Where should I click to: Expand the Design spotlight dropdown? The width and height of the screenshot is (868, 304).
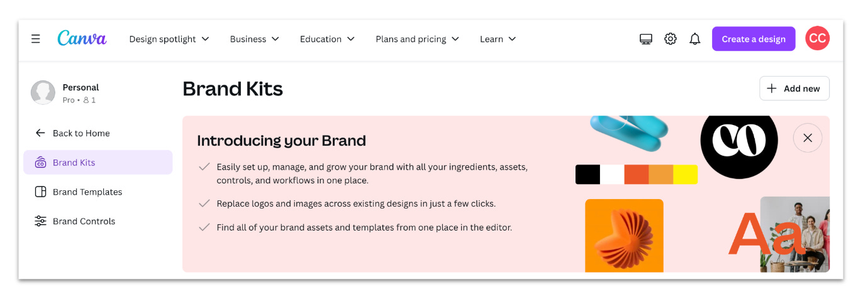169,39
